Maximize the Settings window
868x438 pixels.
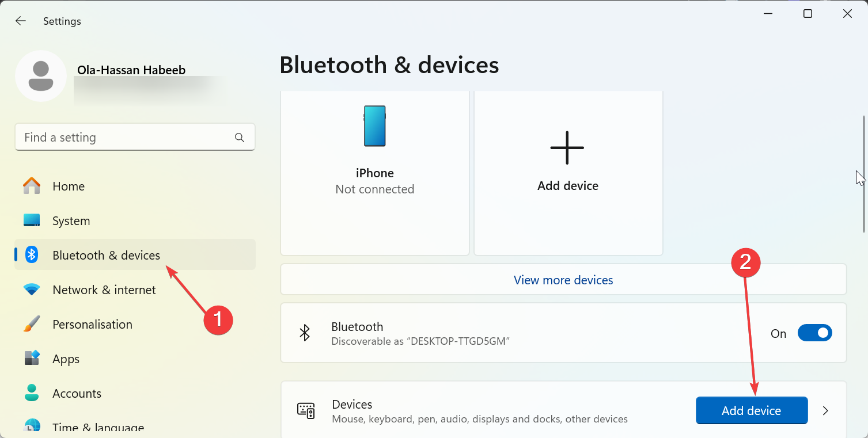click(808, 14)
